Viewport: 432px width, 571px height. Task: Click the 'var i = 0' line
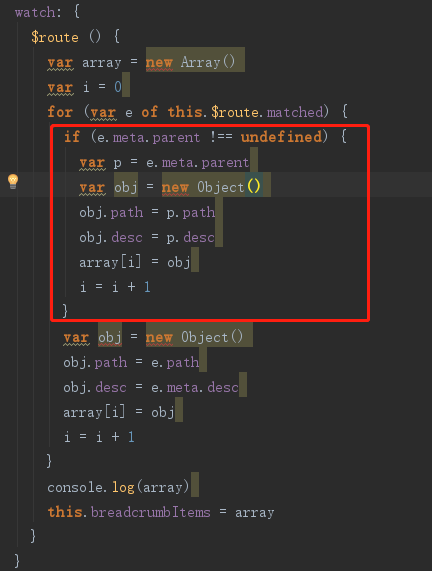[85, 87]
